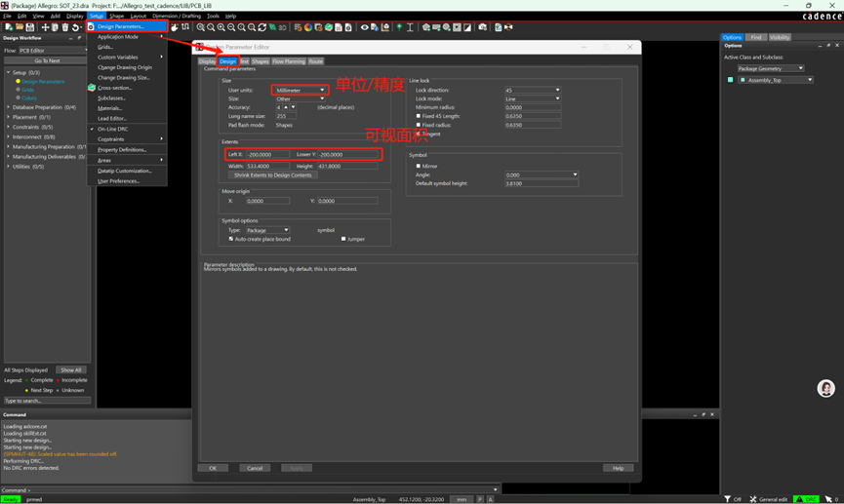Viewport: 844px width, 504px height.
Task: Click the Redraw/refresh toolbar icon
Action: (262, 27)
